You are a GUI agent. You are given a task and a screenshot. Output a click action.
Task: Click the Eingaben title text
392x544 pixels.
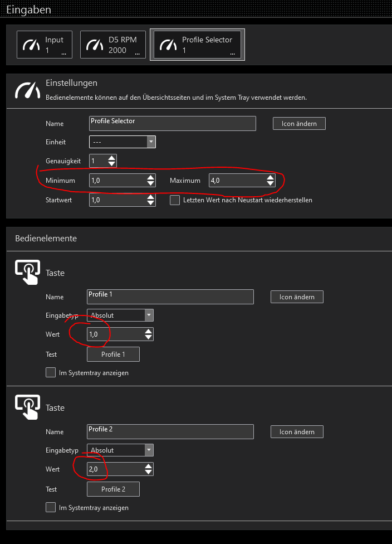29,9
